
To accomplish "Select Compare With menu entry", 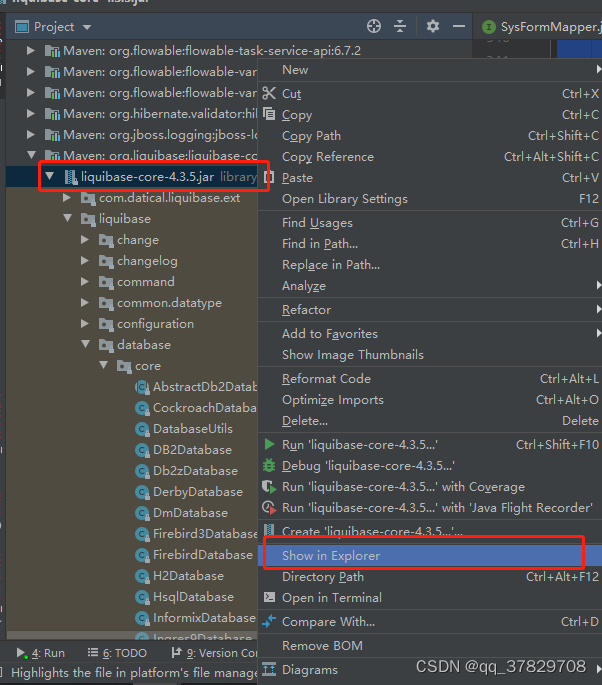I will click(430, 621).
